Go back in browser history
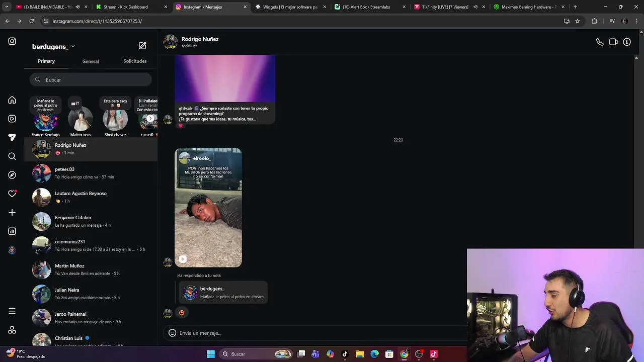 click(x=7, y=21)
